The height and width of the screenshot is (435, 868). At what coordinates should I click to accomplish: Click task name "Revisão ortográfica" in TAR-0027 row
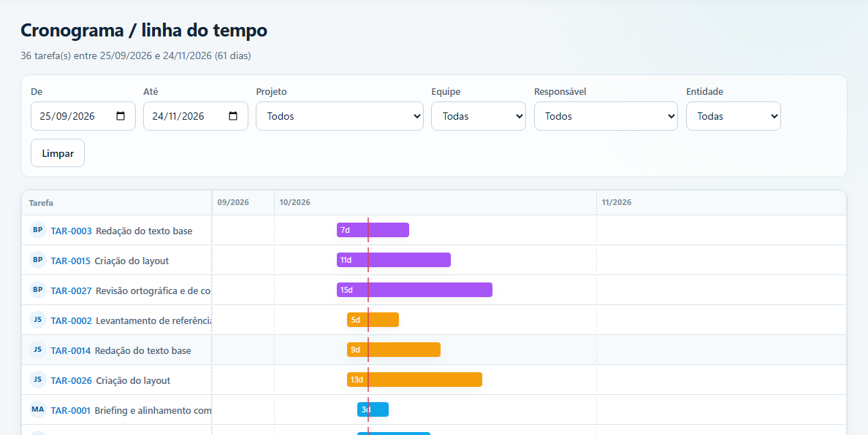coord(137,290)
